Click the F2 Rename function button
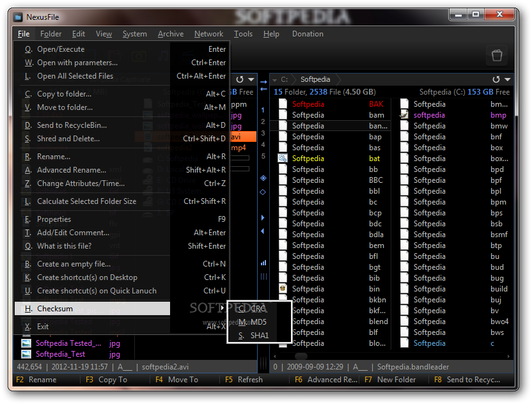The height and width of the screenshot is (404, 532). 36,380
